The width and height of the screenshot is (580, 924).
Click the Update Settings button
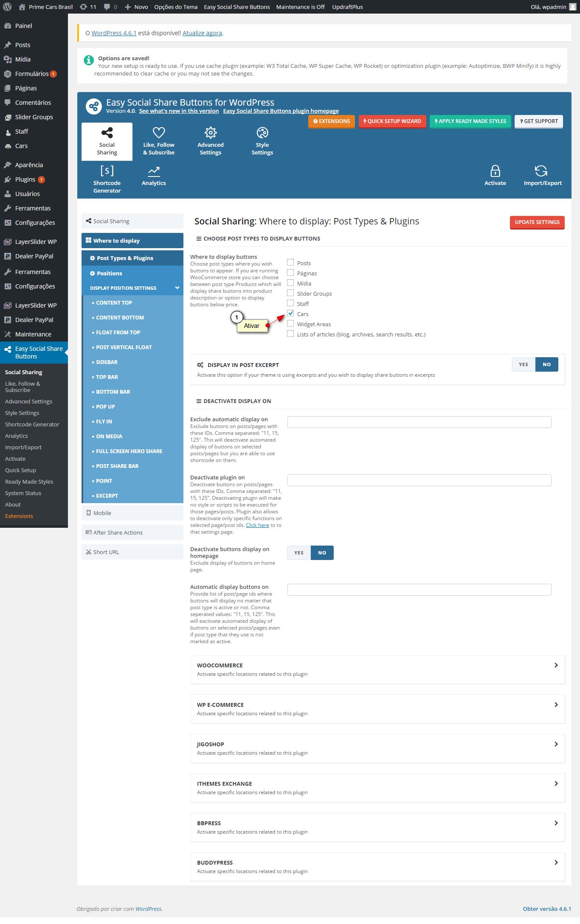[x=537, y=222]
